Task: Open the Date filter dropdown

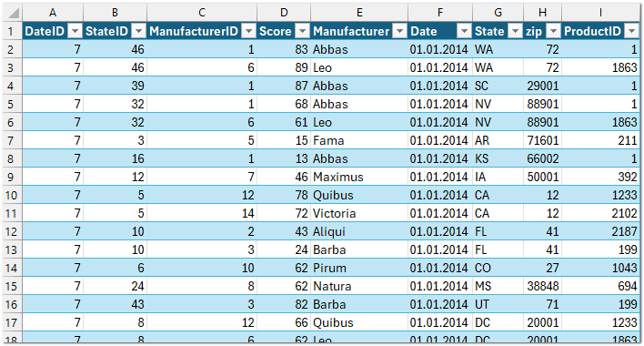Action: (x=464, y=31)
